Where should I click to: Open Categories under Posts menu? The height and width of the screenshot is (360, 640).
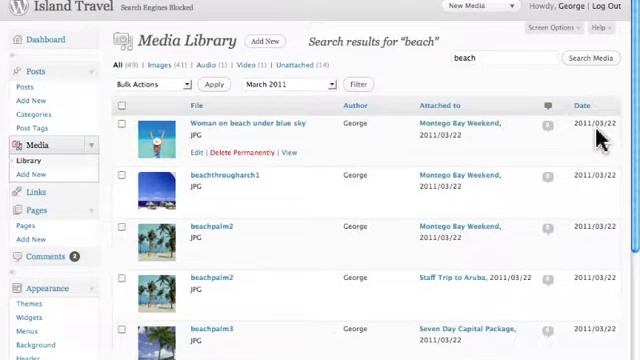[33, 115]
